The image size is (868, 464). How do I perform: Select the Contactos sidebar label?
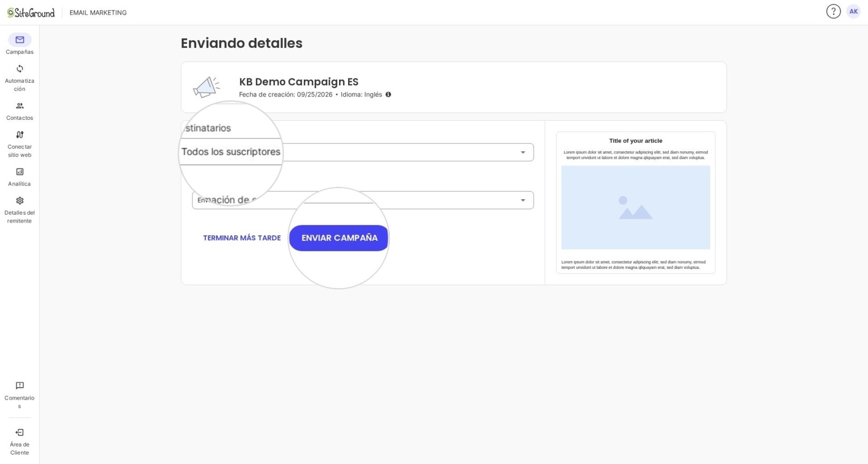point(20,118)
